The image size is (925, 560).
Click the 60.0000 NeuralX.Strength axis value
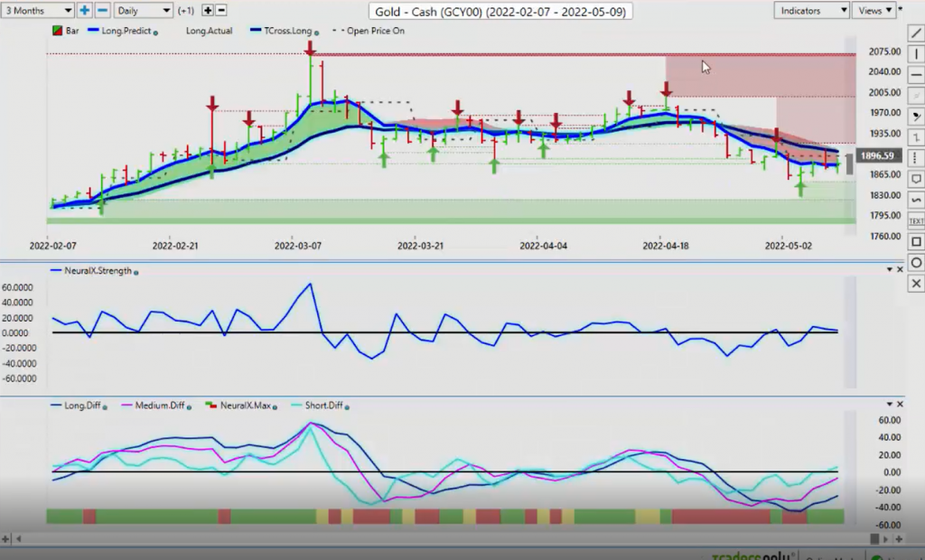(x=18, y=287)
